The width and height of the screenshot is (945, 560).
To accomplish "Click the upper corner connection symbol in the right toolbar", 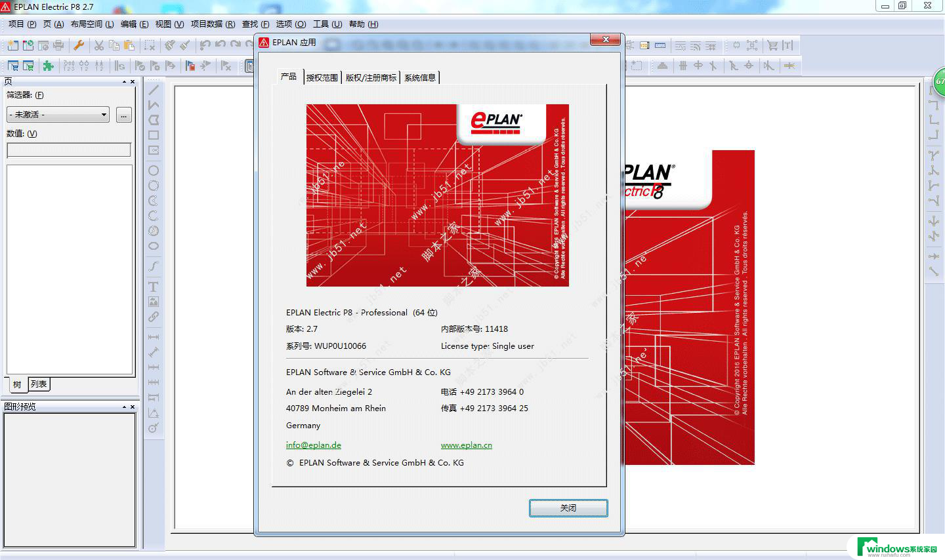I will click(x=934, y=105).
